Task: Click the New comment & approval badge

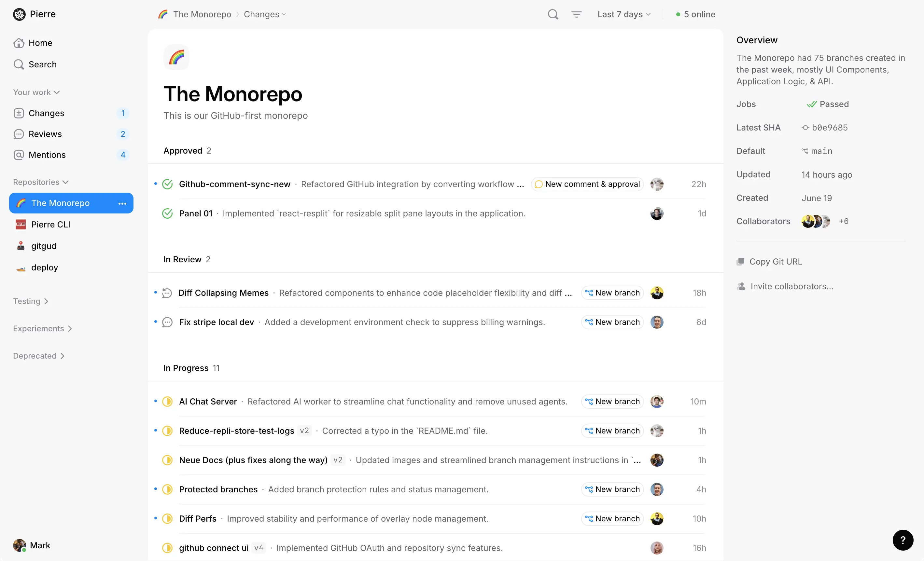Action: tap(587, 184)
